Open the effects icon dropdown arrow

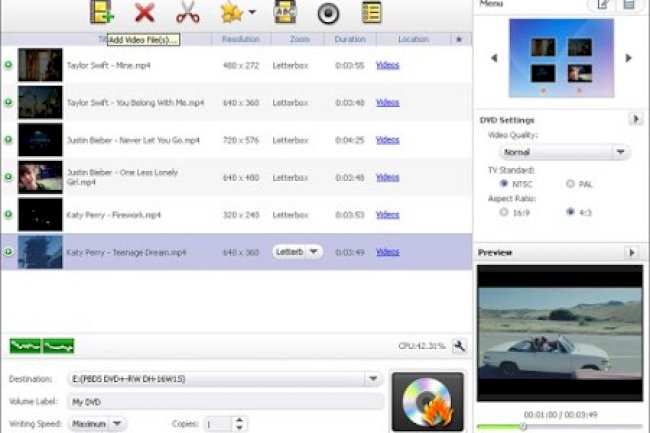click(252, 12)
